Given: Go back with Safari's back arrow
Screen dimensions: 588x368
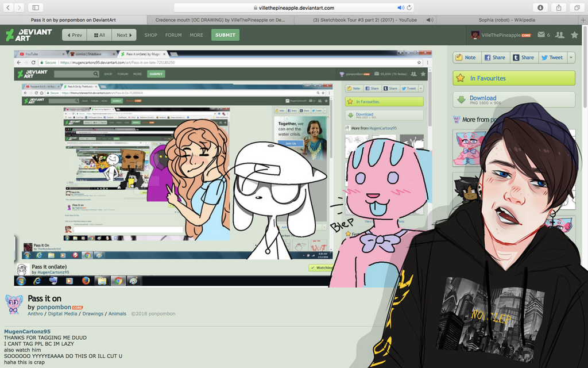Looking at the screenshot, I should [8, 7].
